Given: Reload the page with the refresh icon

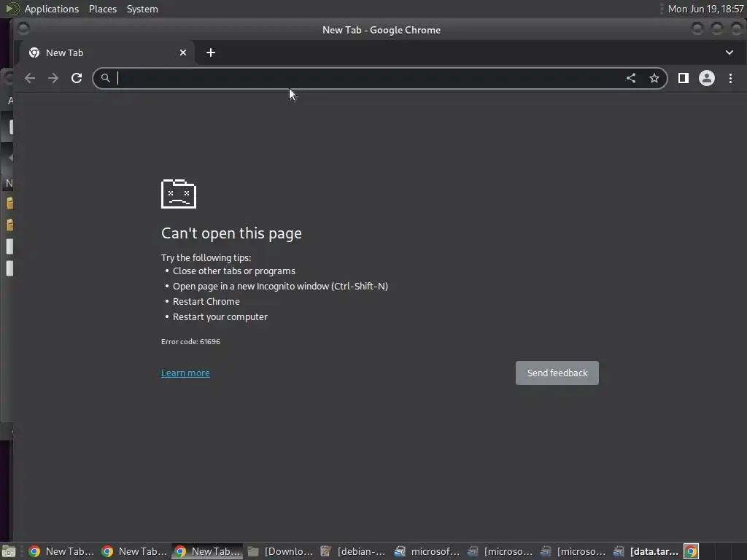Looking at the screenshot, I should tap(77, 78).
